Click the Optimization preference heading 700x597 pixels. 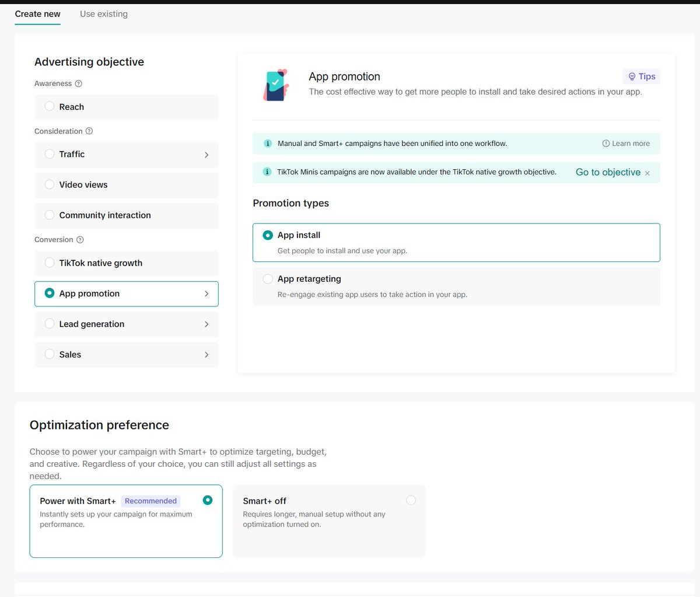coord(99,425)
